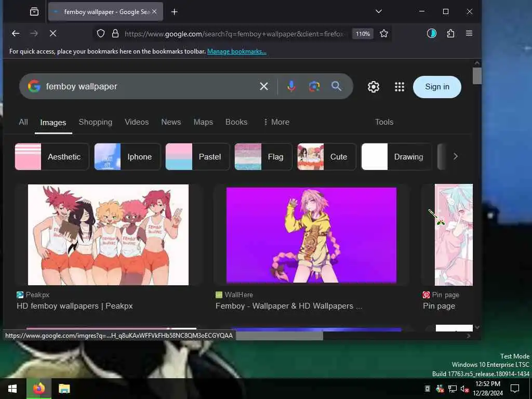Viewport: 532px width, 399px height.
Task: Filter images by the Iphone chip
Action: click(127, 157)
